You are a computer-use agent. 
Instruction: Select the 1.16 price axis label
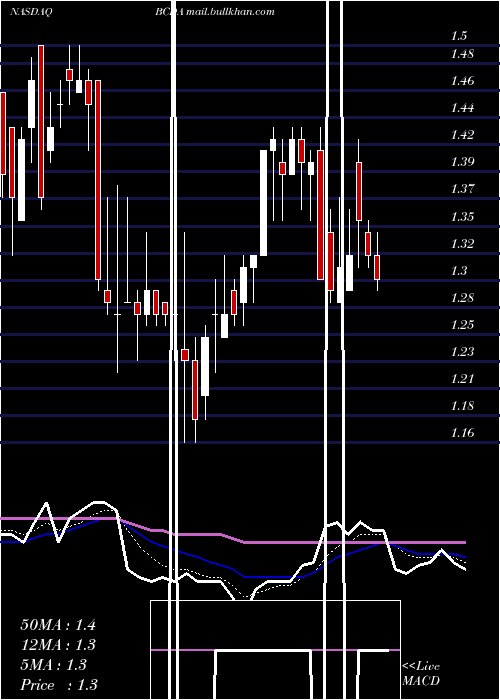click(x=462, y=433)
